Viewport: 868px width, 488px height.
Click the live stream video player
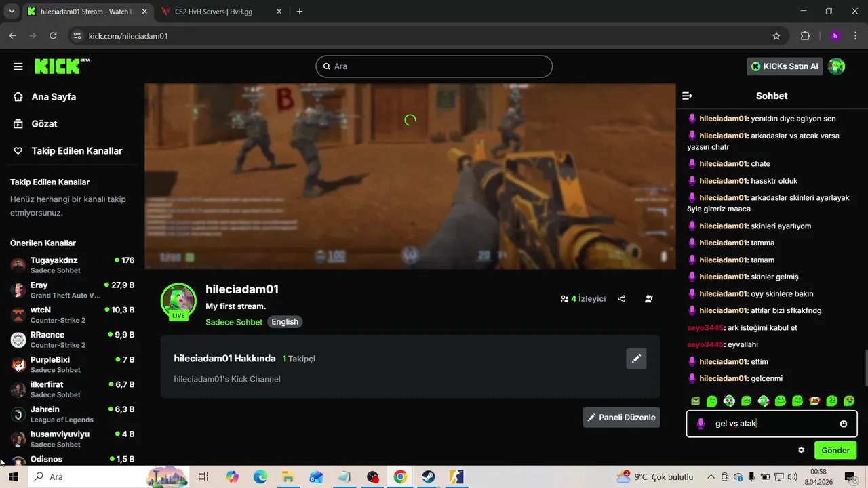click(x=410, y=176)
